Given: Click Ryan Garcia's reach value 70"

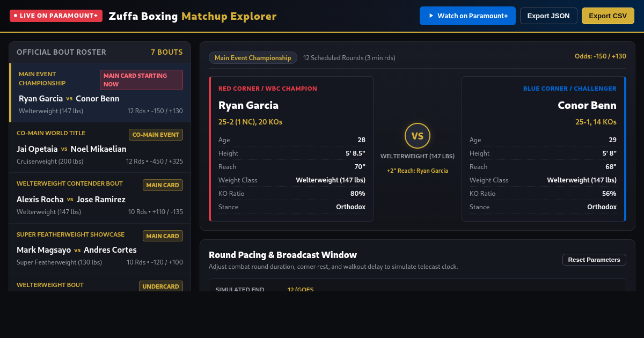Looking at the screenshot, I should (x=360, y=166).
